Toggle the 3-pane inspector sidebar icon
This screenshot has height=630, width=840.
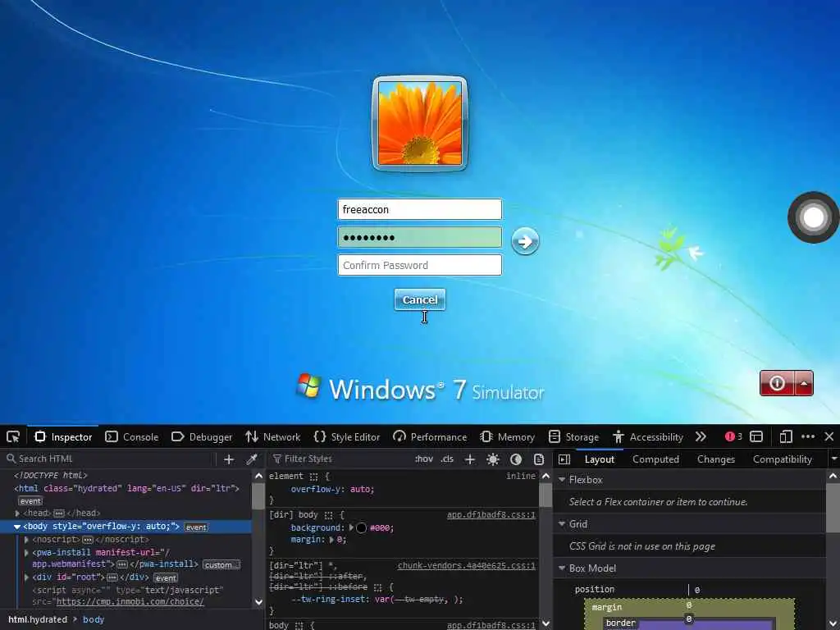tap(564, 459)
